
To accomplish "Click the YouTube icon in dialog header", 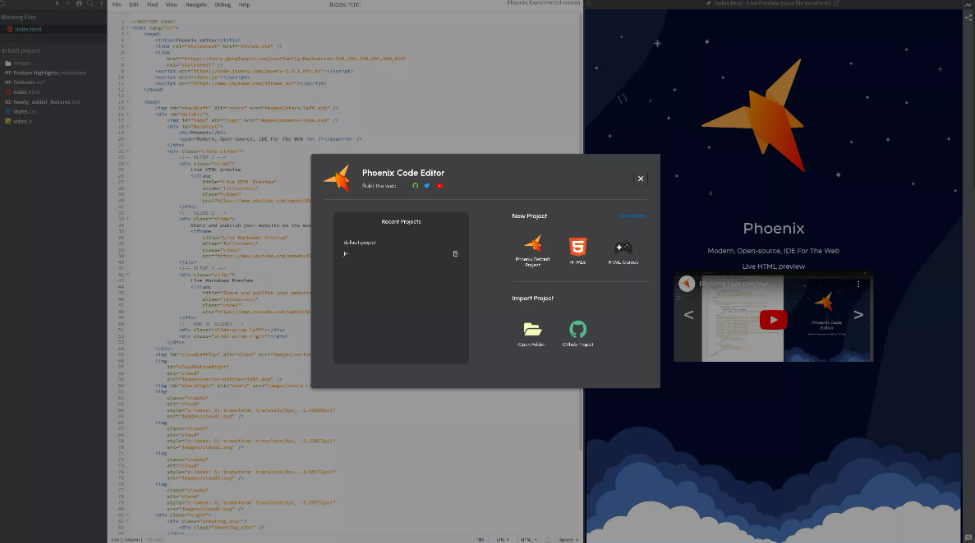I will (x=440, y=186).
